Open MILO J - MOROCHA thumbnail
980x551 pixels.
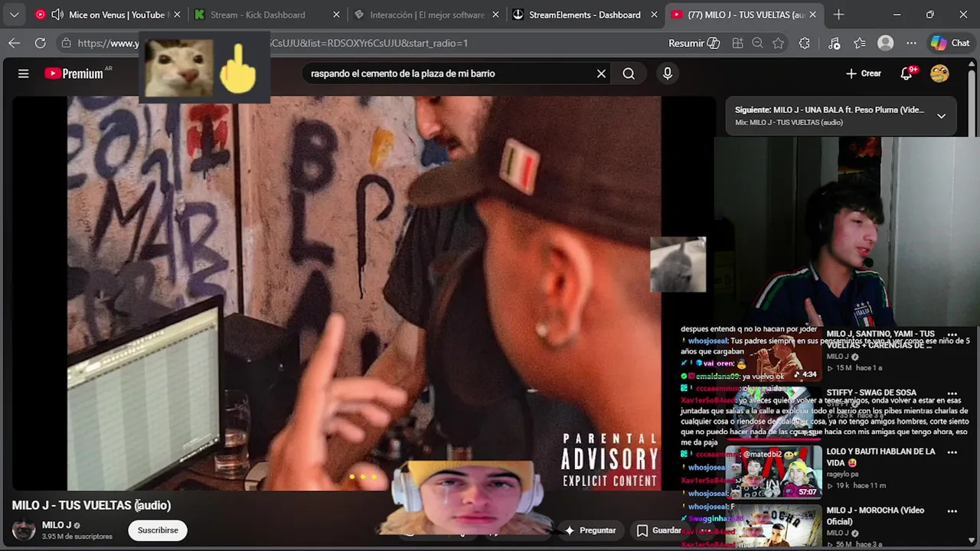click(773, 526)
